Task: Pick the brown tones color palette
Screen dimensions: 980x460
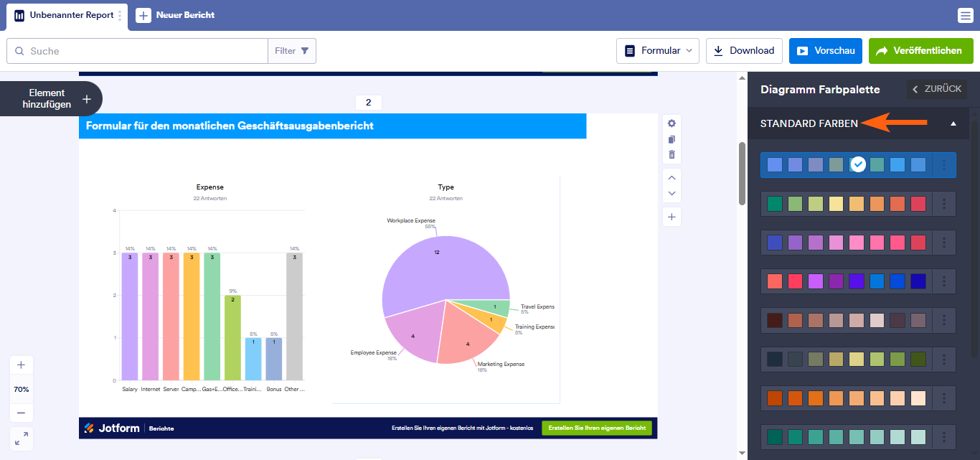Action: click(x=847, y=320)
